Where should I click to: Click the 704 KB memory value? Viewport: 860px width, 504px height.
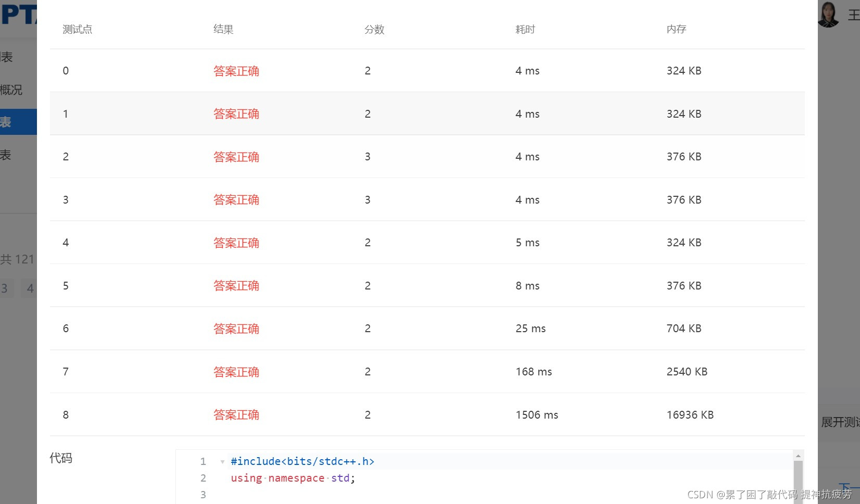tap(684, 329)
